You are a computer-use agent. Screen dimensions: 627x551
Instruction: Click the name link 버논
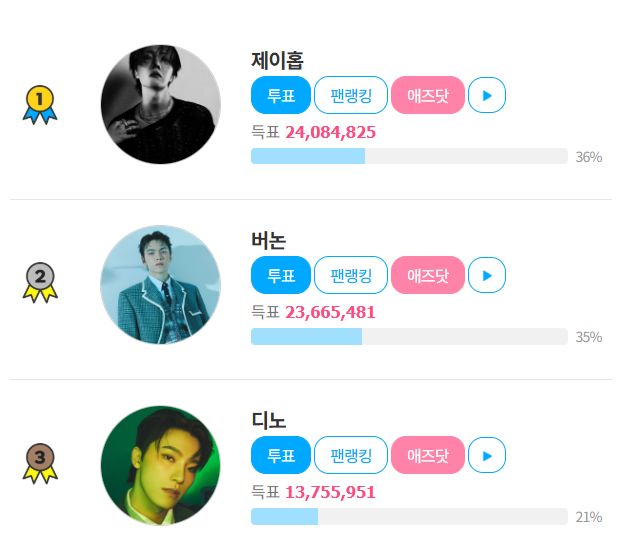(269, 241)
